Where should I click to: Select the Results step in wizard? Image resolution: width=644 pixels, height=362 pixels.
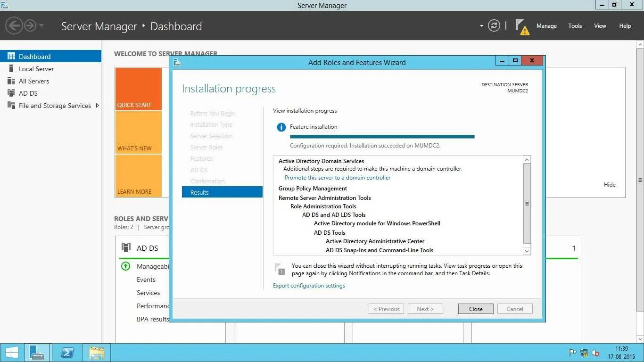[222, 192]
